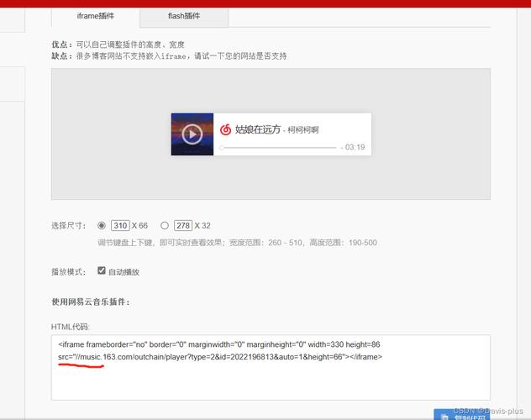Click the 使用网易云音乐插件 heading
531x420 pixels.
pos(91,302)
